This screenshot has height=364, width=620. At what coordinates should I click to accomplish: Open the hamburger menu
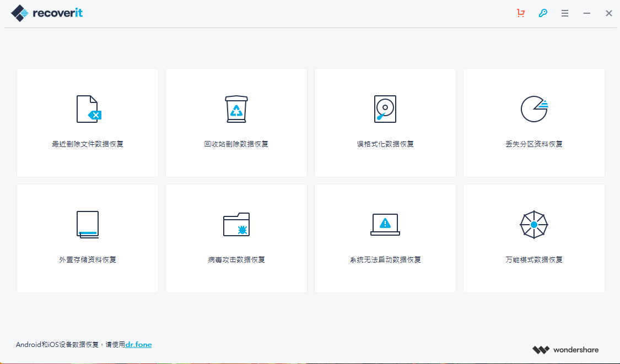pos(565,13)
